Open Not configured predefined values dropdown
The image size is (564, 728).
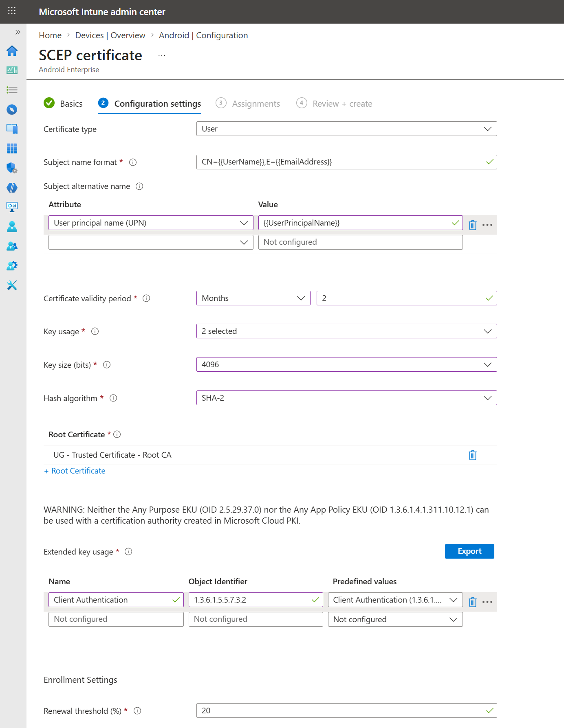pyautogui.click(x=395, y=619)
